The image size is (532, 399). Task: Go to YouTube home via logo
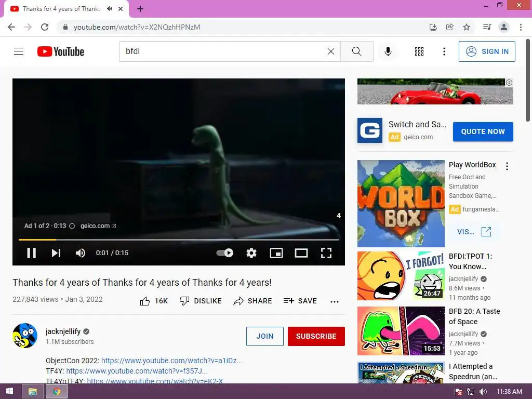(61, 51)
